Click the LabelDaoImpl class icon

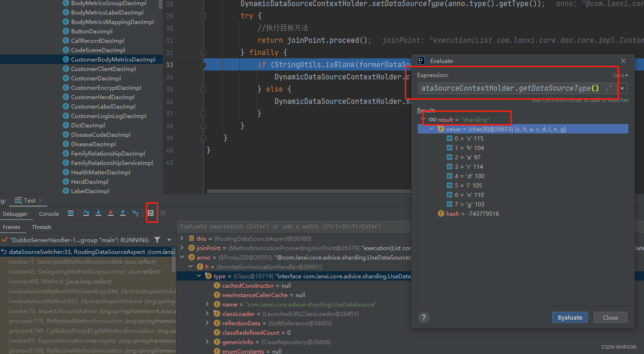[x=66, y=191]
